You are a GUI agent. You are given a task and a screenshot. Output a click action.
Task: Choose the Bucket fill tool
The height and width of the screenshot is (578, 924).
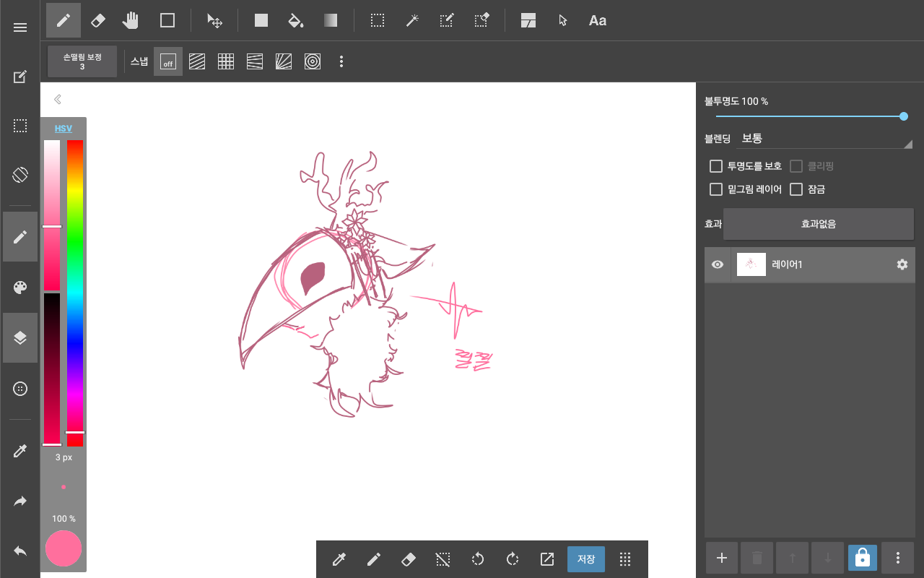(x=295, y=20)
